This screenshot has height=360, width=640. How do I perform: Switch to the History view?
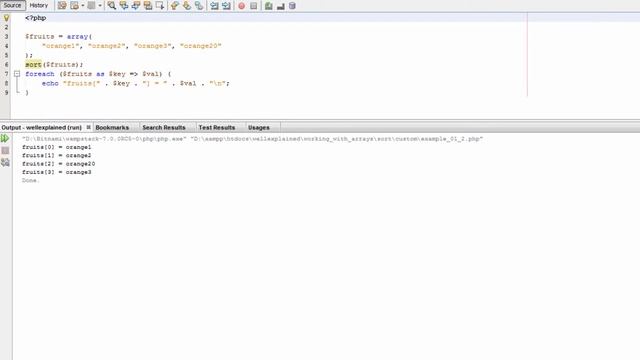click(39, 5)
